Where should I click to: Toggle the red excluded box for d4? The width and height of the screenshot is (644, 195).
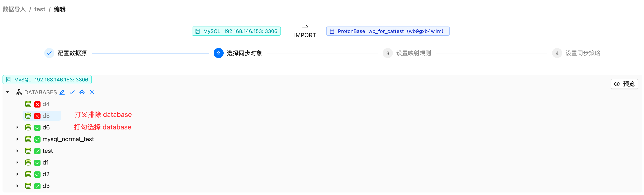point(37,104)
